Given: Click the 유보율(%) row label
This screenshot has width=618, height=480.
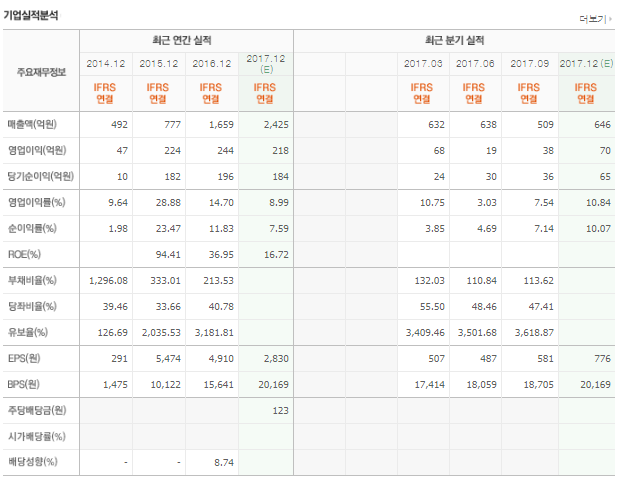Looking at the screenshot, I should tap(28, 333).
